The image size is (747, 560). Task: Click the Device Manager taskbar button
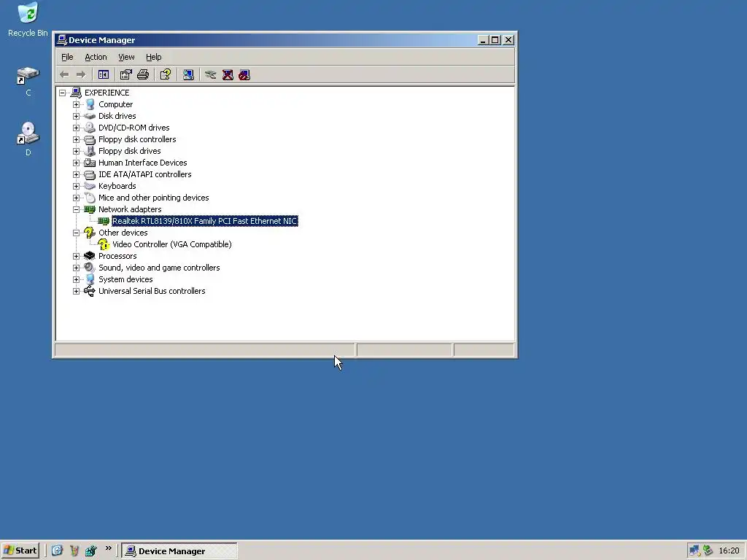pyautogui.click(x=179, y=551)
